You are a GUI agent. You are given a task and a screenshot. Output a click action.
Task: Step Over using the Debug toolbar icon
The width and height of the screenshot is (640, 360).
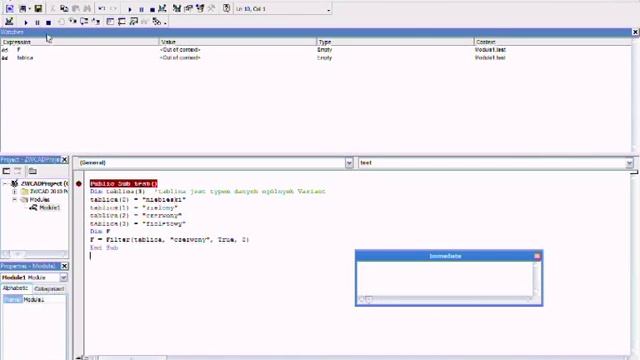coord(84,22)
